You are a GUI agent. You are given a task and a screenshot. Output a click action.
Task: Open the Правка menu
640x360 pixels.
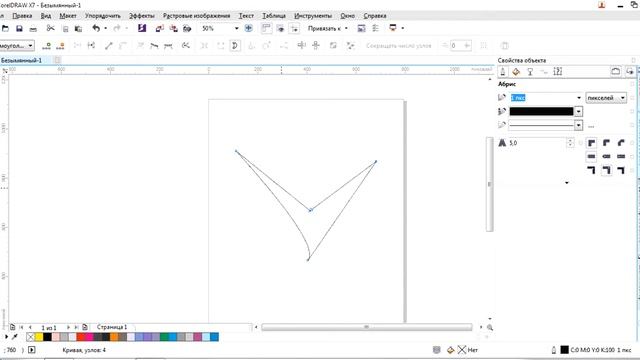coord(22,16)
